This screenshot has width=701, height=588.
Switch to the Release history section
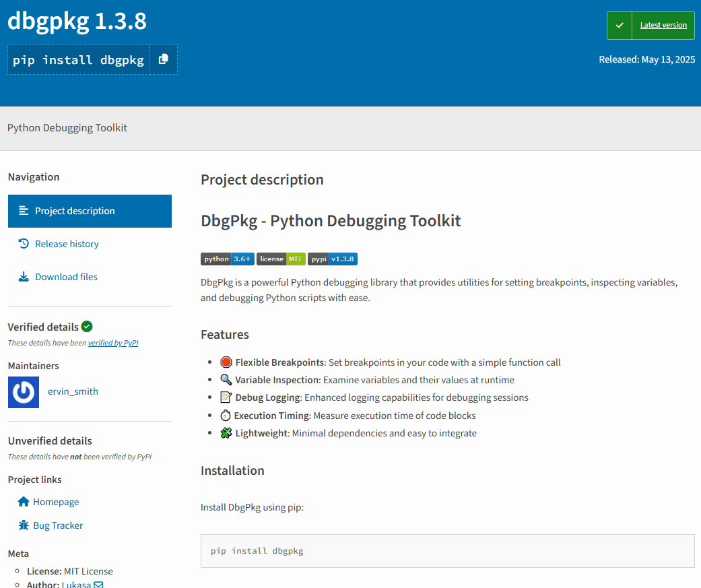point(66,243)
